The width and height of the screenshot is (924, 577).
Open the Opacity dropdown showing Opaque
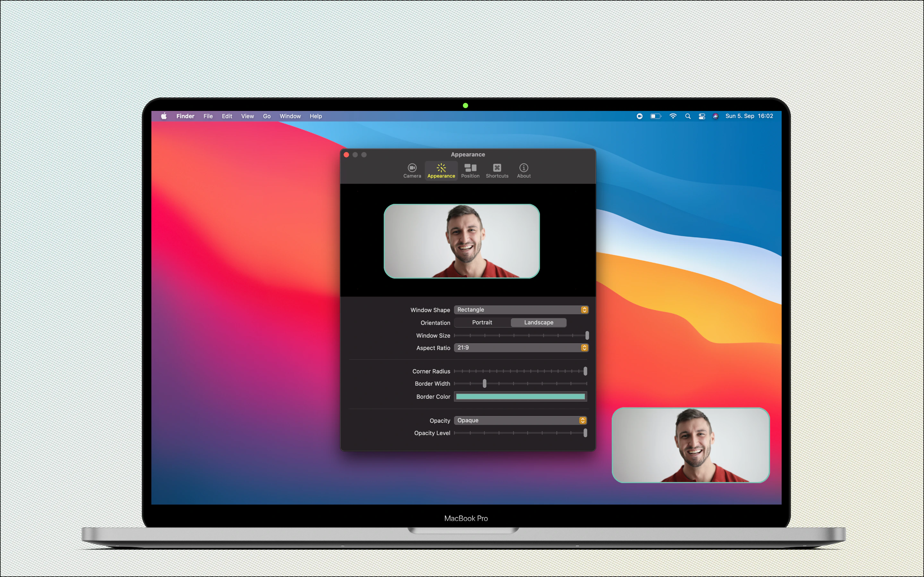click(x=520, y=420)
